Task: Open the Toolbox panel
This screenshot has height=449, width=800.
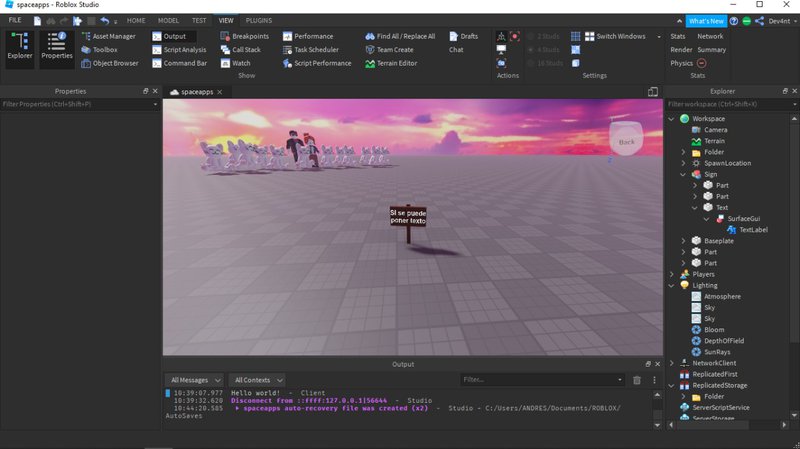Action: tap(99, 49)
